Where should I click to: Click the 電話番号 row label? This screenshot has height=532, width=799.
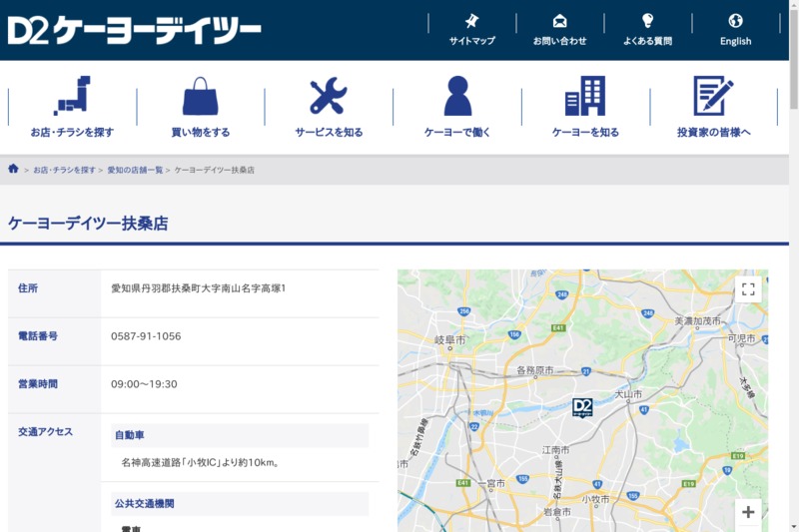point(38,336)
